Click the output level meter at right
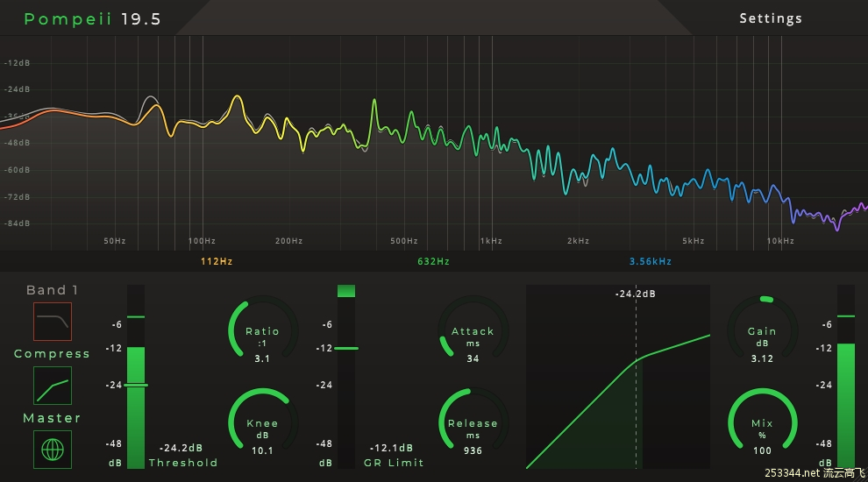 (846, 377)
